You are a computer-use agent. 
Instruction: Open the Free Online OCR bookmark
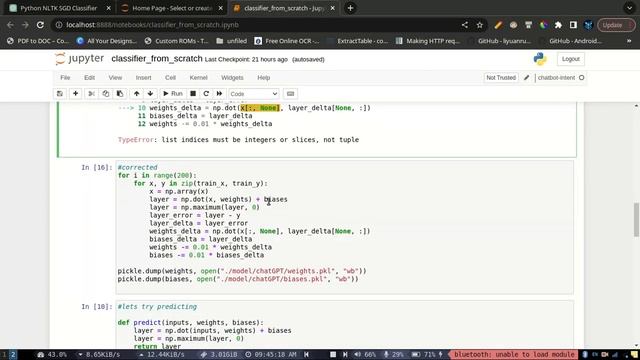click(x=287, y=41)
